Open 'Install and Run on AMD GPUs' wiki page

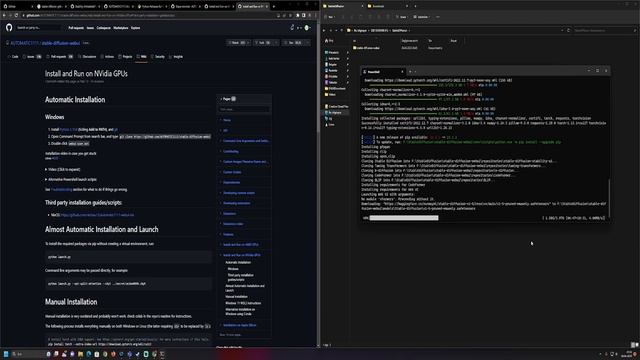(241, 245)
